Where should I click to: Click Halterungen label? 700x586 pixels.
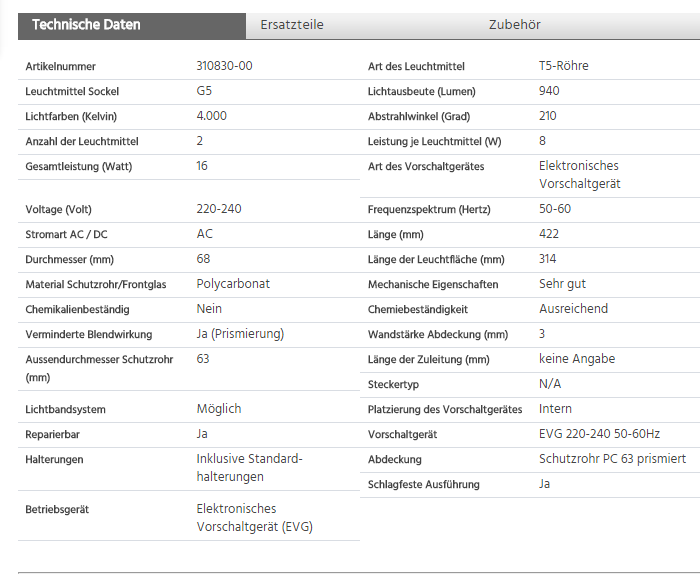[54, 459]
